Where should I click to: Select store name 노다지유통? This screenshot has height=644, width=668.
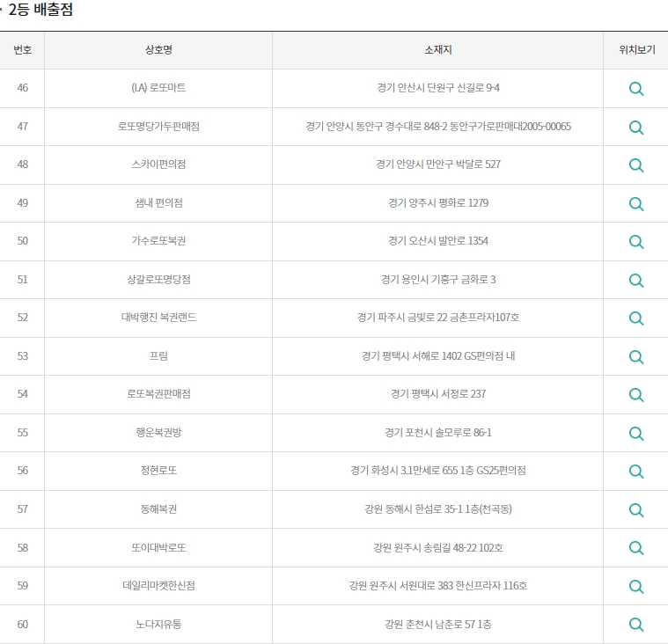[x=158, y=625]
